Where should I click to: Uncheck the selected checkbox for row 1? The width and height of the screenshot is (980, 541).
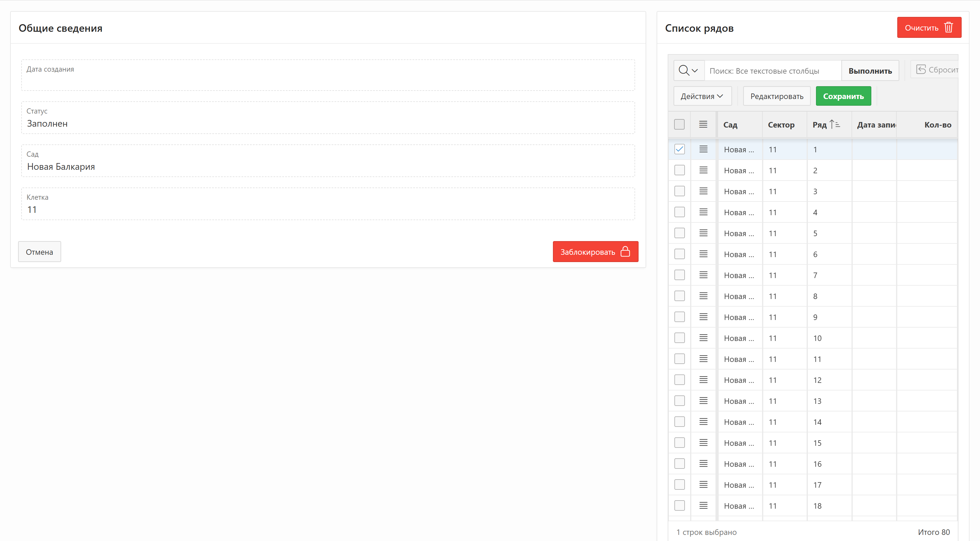click(679, 149)
